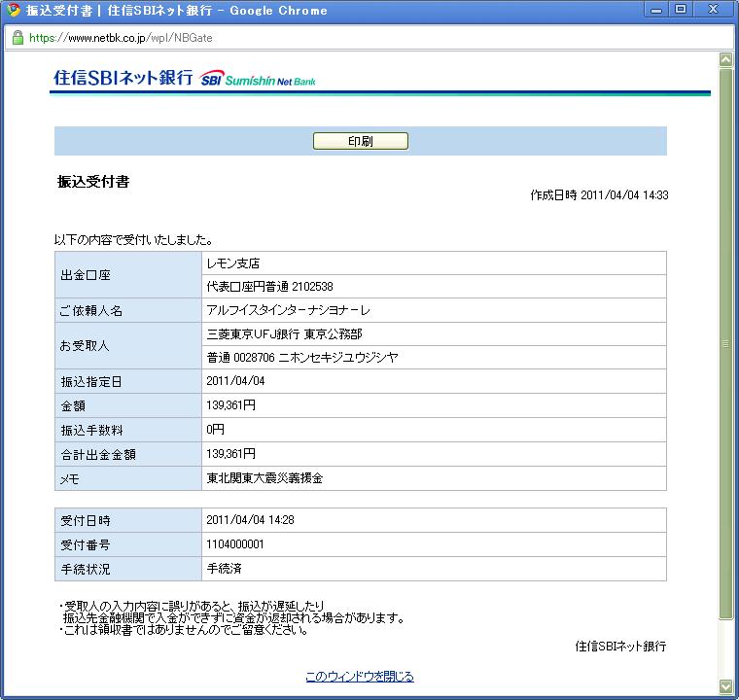Click the 手続状況 value 手続済
The image size is (739, 700).
click(x=434, y=569)
